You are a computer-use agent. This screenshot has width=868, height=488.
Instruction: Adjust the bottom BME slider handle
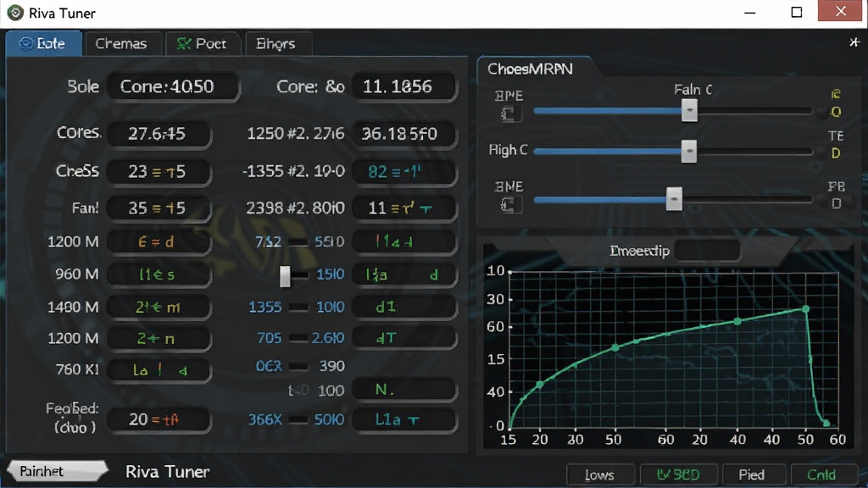pyautogui.click(x=674, y=199)
